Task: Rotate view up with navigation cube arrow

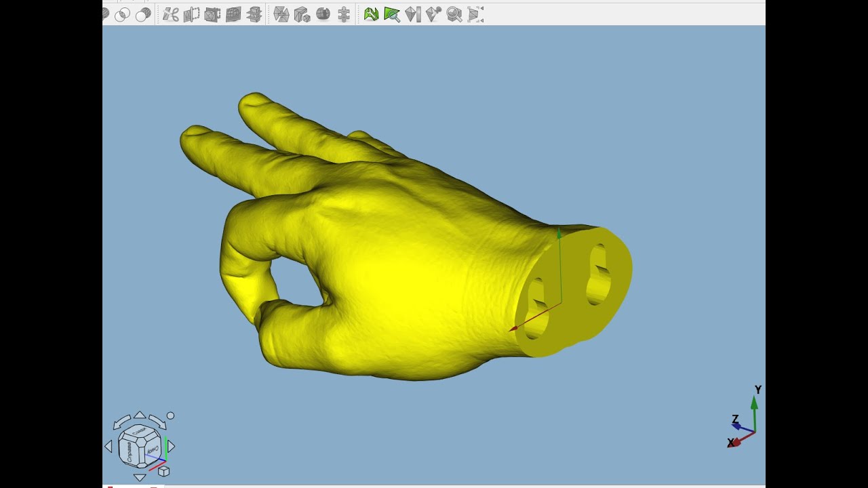Action: point(139,415)
